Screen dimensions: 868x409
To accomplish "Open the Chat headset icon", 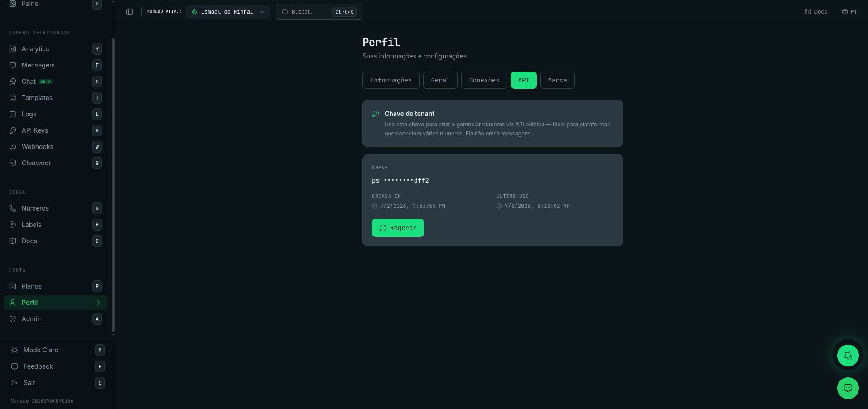I will pos(13,82).
